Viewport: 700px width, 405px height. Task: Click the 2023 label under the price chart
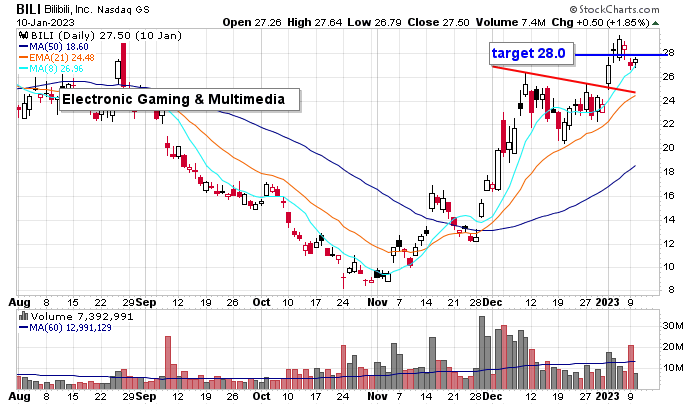608,303
